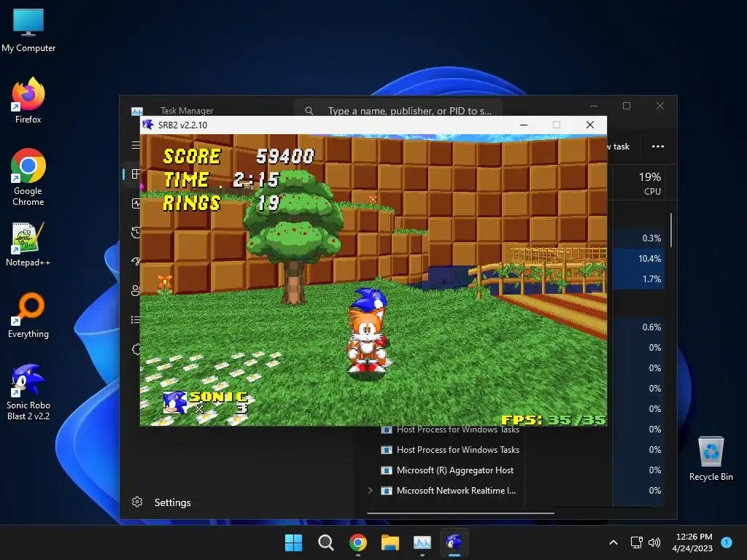Click the Settings label in Task Manager

[x=172, y=502]
